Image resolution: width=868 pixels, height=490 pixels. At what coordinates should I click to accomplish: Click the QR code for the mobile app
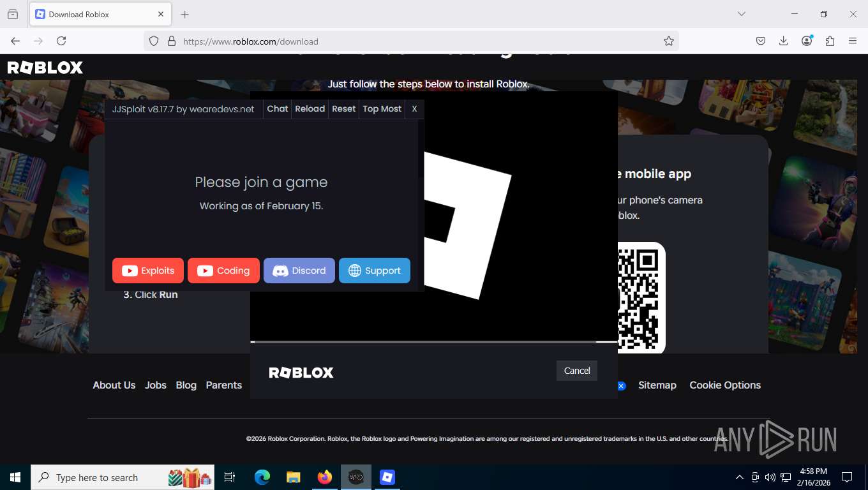(x=641, y=297)
